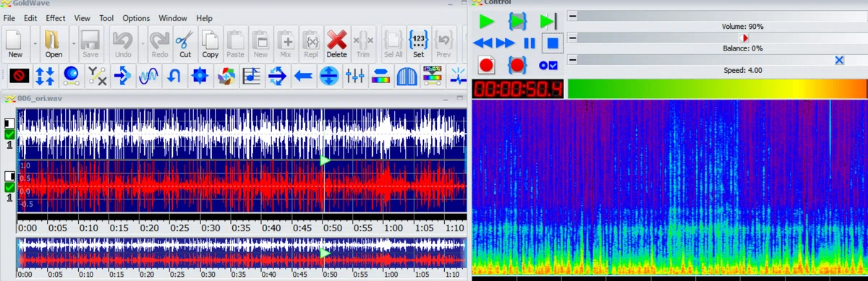868x281 pixels.
Task: Click the Cut scissors icon
Action: tap(185, 43)
